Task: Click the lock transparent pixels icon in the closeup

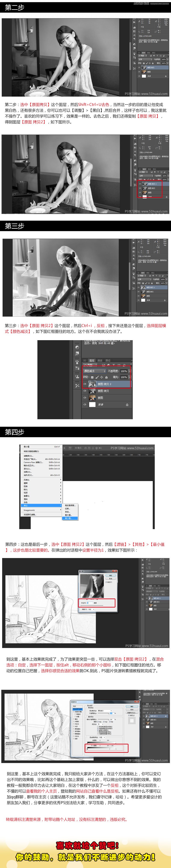Action: pos(92,377)
